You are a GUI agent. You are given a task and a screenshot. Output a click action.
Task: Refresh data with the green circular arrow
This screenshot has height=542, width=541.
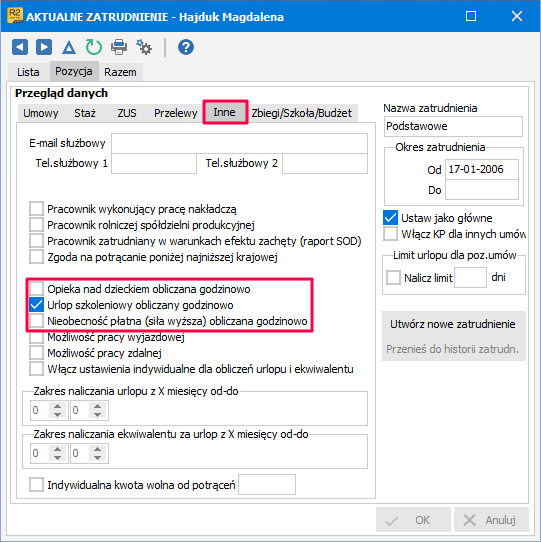click(94, 47)
